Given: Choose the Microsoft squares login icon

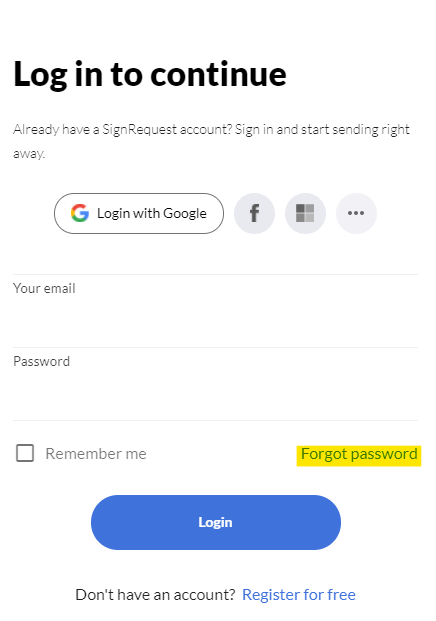Looking at the screenshot, I should [305, 213].
